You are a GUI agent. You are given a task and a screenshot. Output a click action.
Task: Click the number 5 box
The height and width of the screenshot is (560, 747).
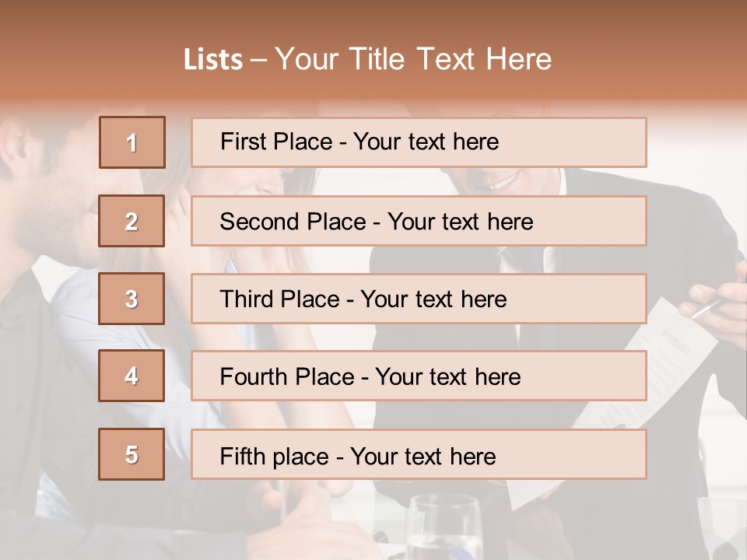pos(132,454)
